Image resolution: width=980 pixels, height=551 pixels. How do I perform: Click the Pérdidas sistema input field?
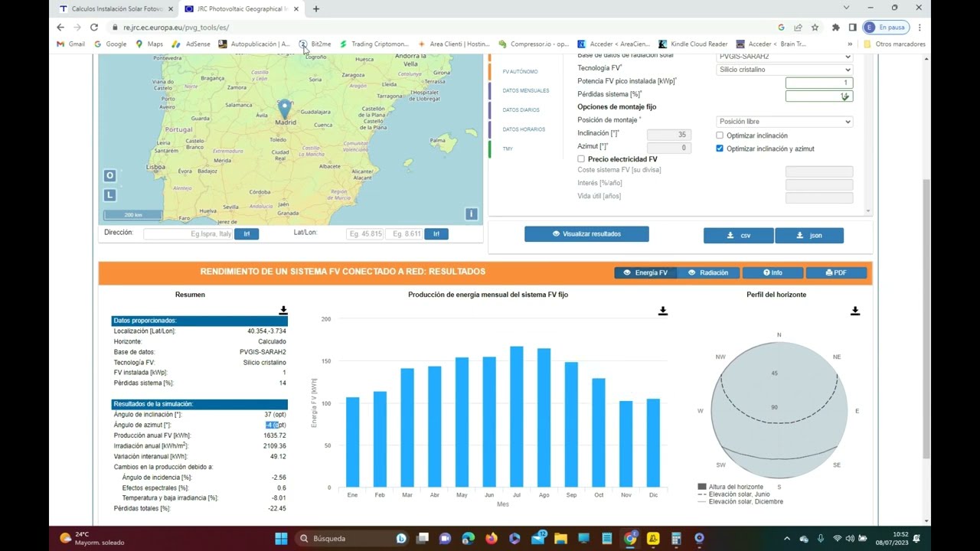coord(819,96)
